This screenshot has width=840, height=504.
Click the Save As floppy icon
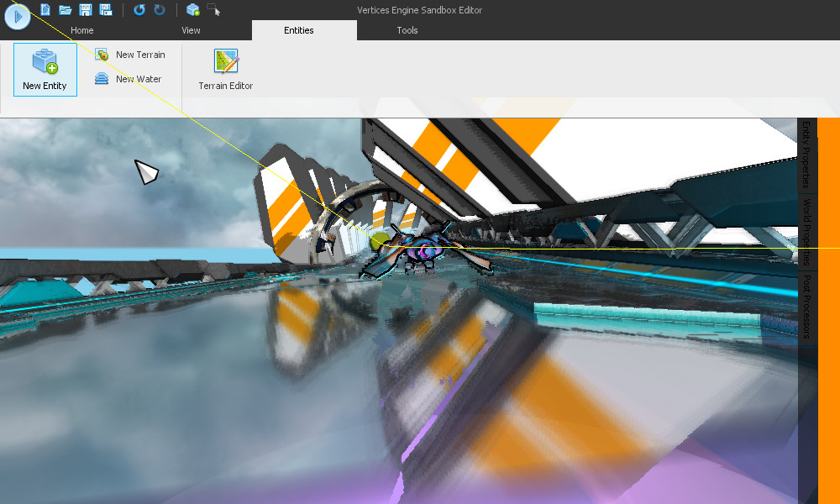point(105,9)
